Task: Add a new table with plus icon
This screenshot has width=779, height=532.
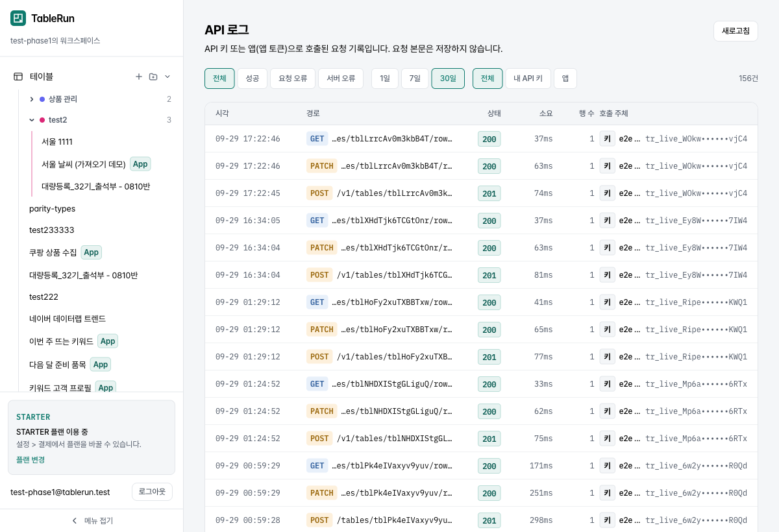Action: (138, 77)
